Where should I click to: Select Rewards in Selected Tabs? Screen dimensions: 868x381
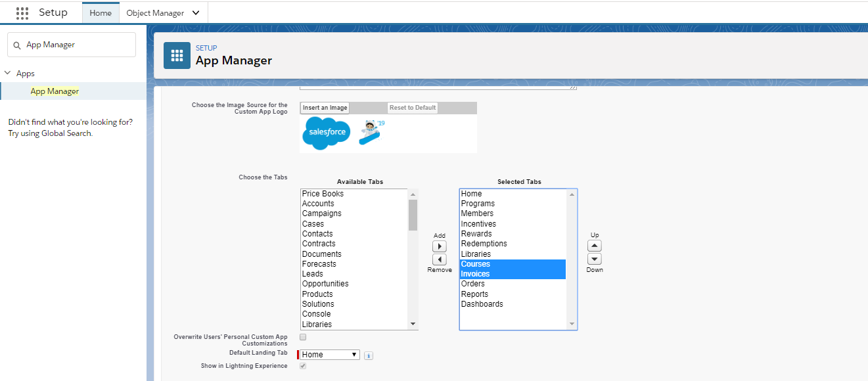(513, 234)
